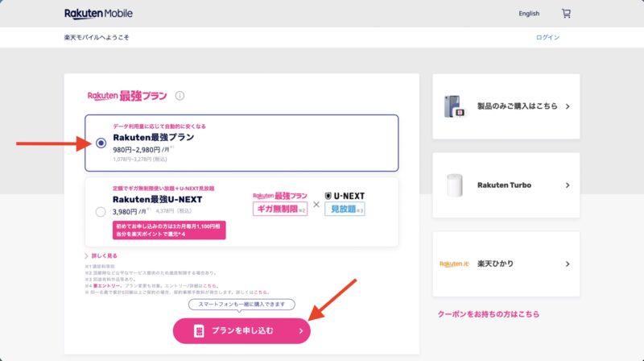Click the info icon beside Rakuten最強プラン heading
This screenshot has height=361, width=644.
pos(180,96)
